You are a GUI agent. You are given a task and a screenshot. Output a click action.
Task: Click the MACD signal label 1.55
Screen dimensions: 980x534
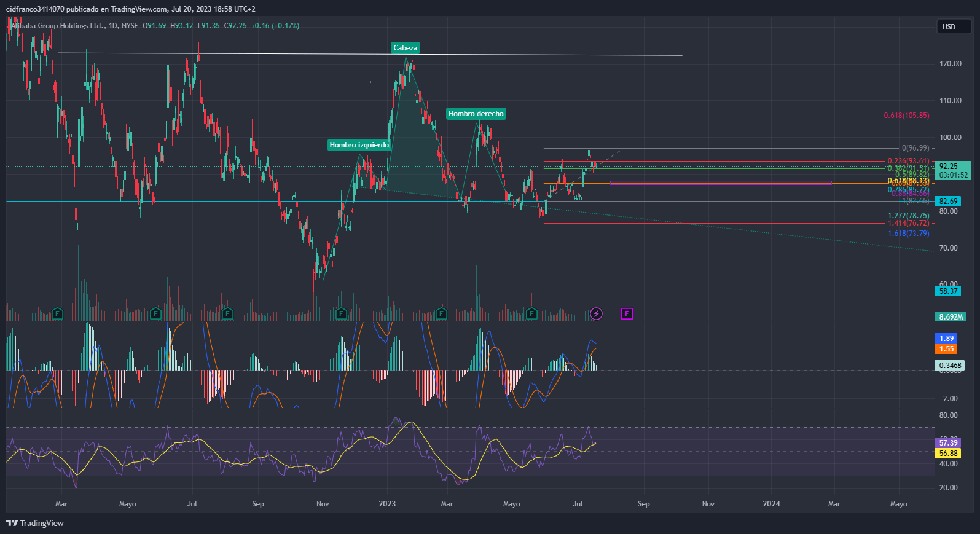(946, 349)
